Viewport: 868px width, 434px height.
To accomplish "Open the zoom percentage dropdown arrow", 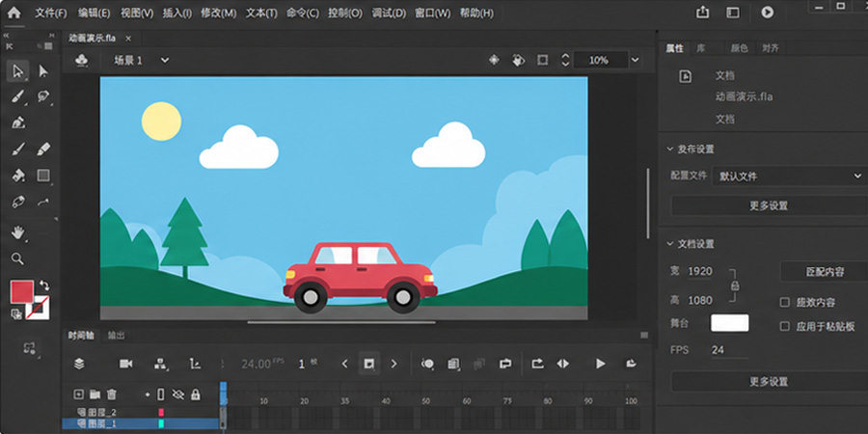I will click(636, 60).
